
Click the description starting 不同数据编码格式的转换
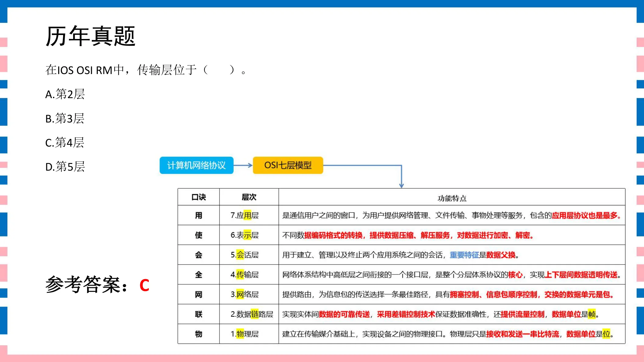coord(452,235)
